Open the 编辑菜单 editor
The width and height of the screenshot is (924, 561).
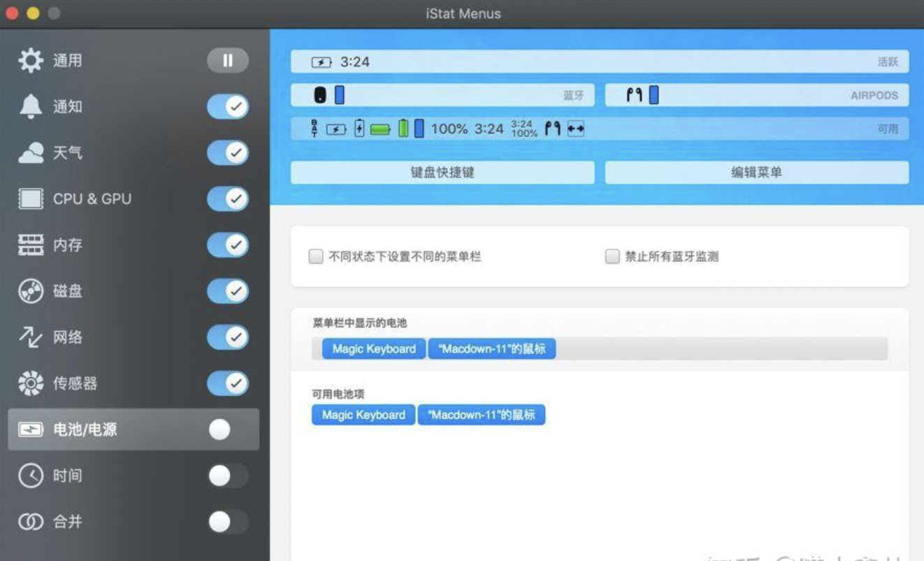pos(757,172)
